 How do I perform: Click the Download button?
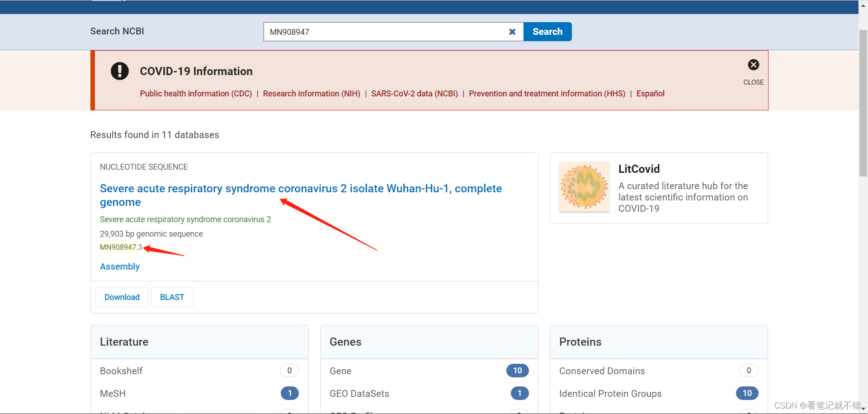[122, 297]
